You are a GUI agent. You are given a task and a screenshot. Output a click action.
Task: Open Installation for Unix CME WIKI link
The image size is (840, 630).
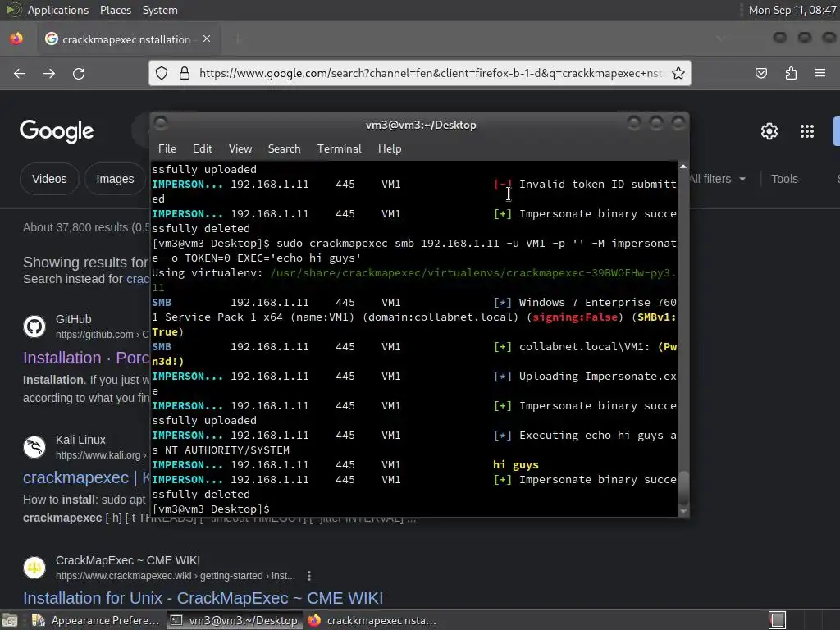(203, 598)
